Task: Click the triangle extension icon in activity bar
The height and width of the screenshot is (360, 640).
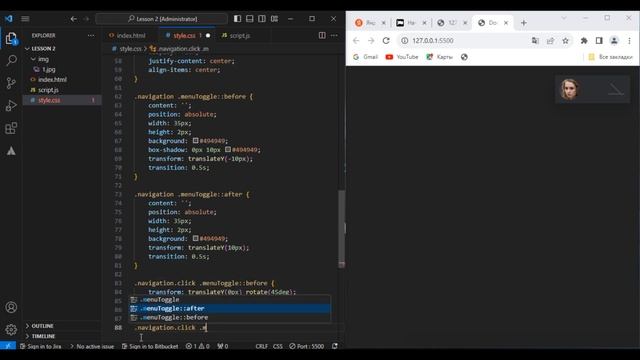Action: [x=11, y=151]
